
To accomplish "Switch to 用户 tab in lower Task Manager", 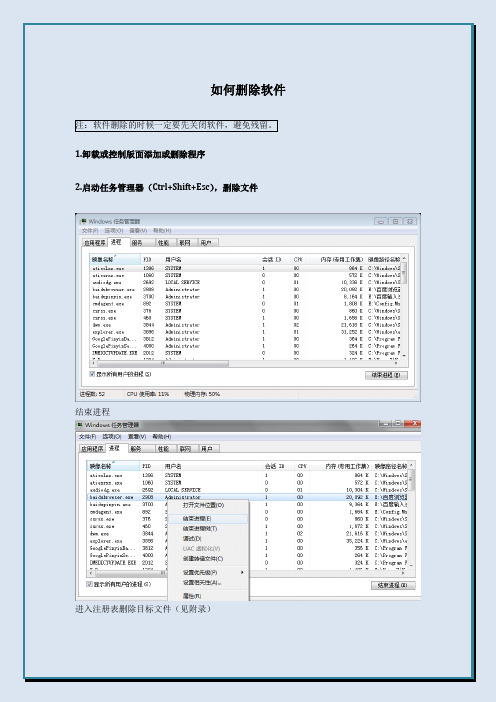I will pyautogui.click(x=207, y=449).
